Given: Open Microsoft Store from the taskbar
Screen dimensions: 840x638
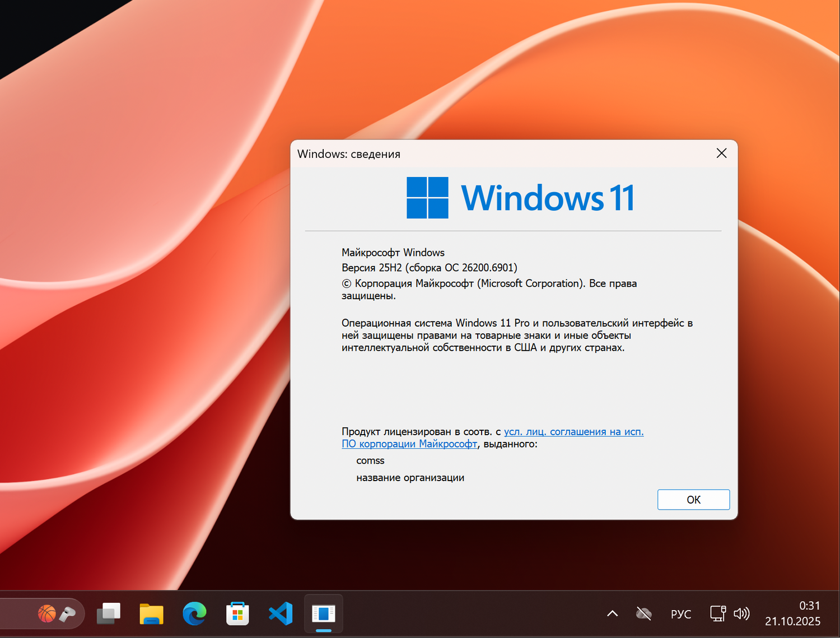Looking at the screenshot, I should tap(237, 613).
